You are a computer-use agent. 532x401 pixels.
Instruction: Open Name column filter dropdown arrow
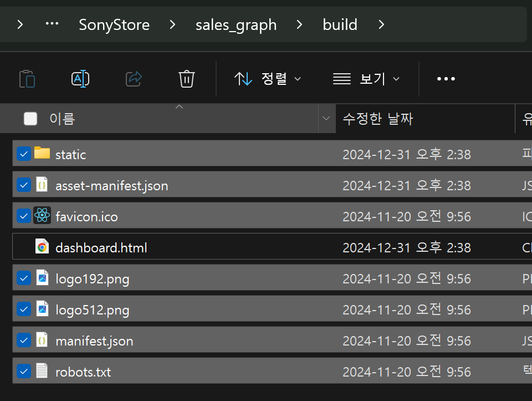pos(326,119)
